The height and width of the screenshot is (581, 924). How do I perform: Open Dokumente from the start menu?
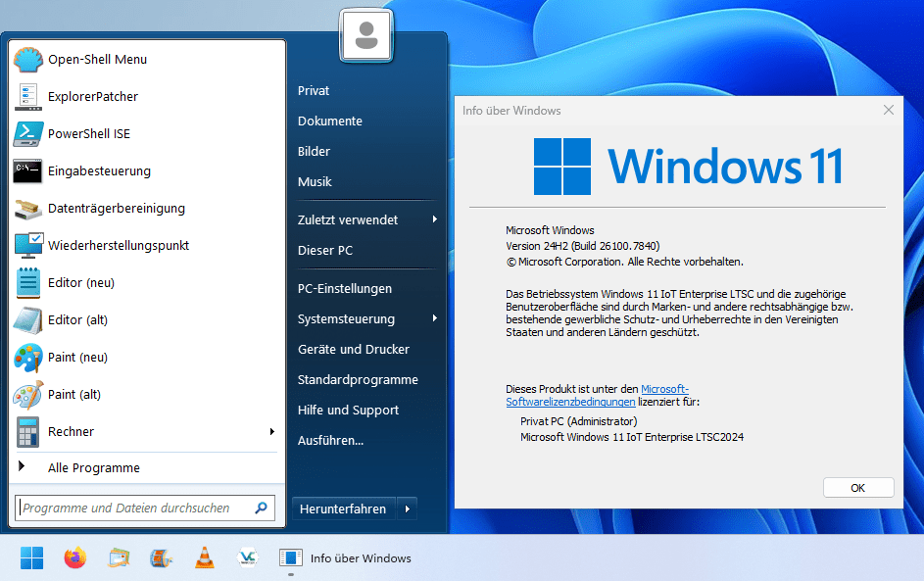[330, 121]
